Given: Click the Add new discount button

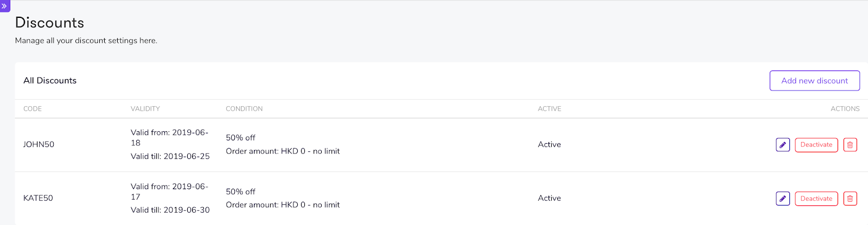Looking at the screenshot, I should pyautogui.click(x=814, y=81).
